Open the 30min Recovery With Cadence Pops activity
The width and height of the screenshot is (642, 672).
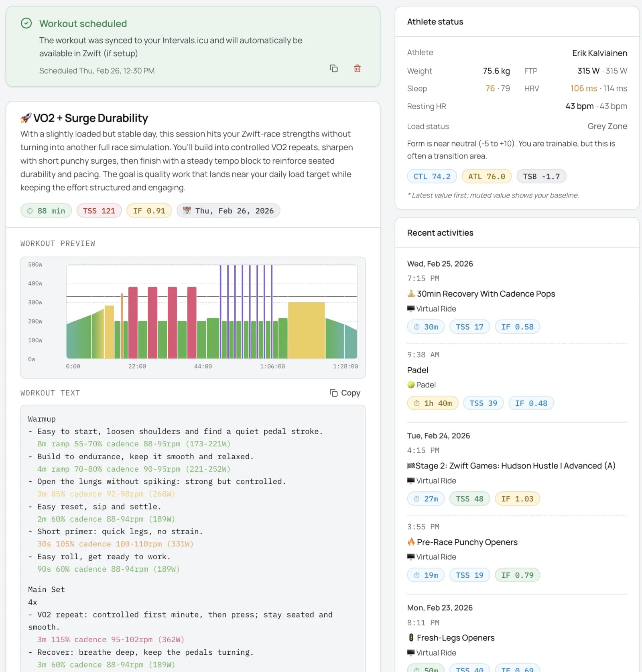(486, 293)
